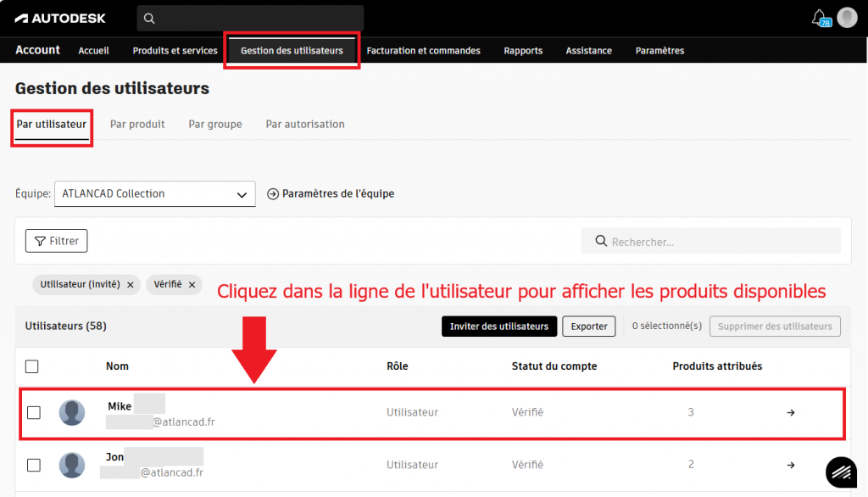Image resolution: width=868 pixels, height=497 pixels.
Task: Check the checkbox for user Mike
Action: pos(34,413)
